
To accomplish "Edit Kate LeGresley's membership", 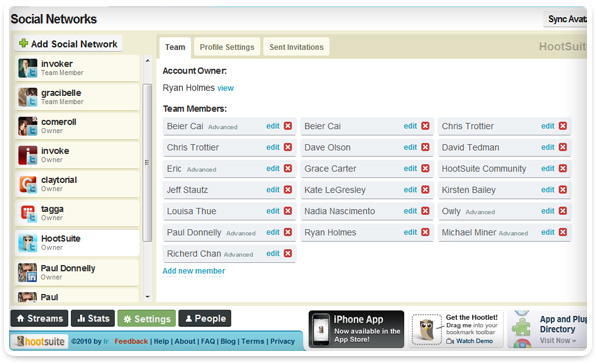I will (410, 190).
